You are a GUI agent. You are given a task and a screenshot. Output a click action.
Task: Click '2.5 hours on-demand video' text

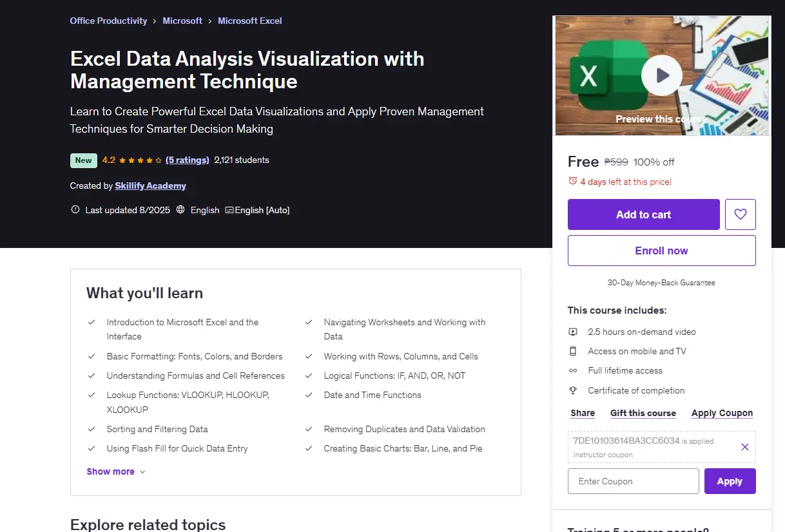(x=642, y=332)
